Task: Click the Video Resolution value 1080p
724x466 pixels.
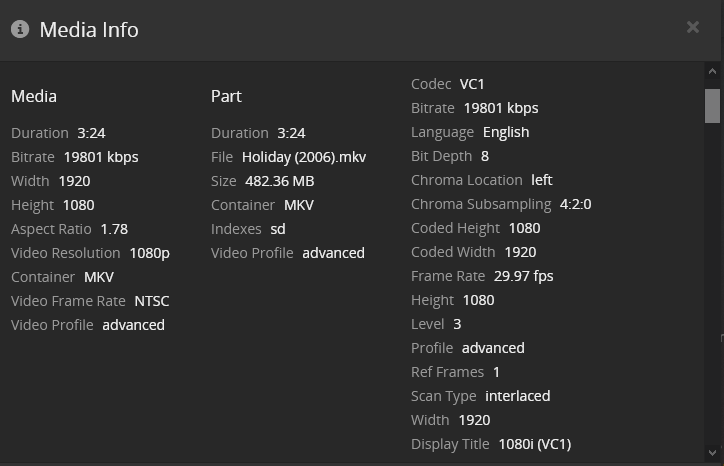Action: click(149, 253)
